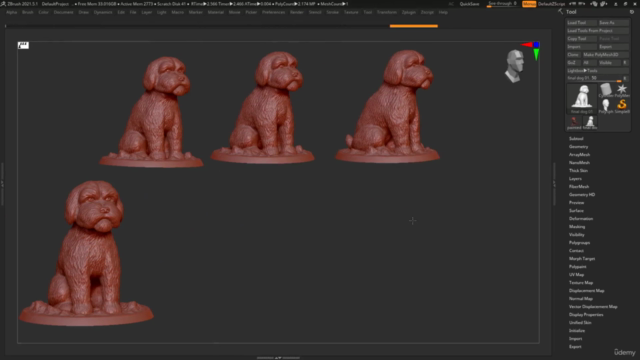Open the Preferences menu

[x=273, y=12]
